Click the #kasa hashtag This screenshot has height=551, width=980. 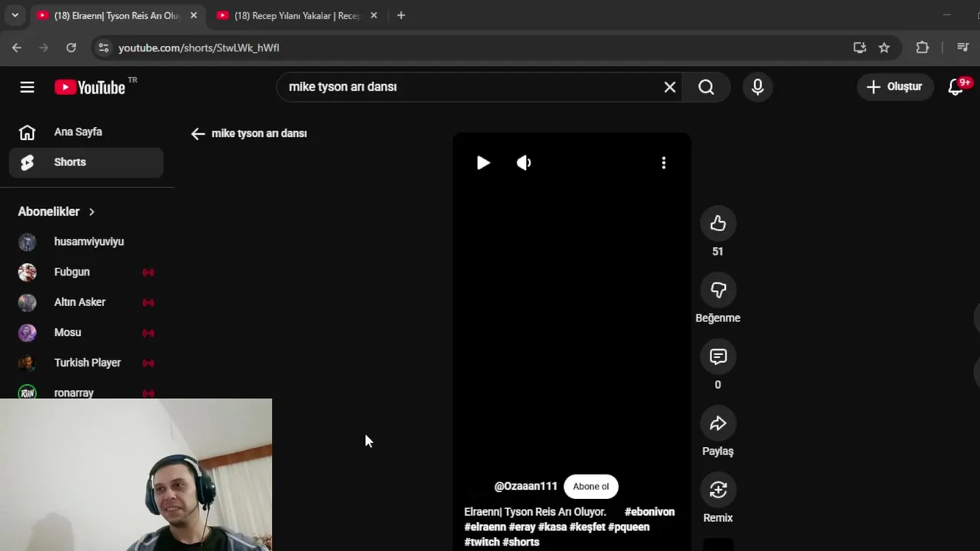click(x=552, y=527)
